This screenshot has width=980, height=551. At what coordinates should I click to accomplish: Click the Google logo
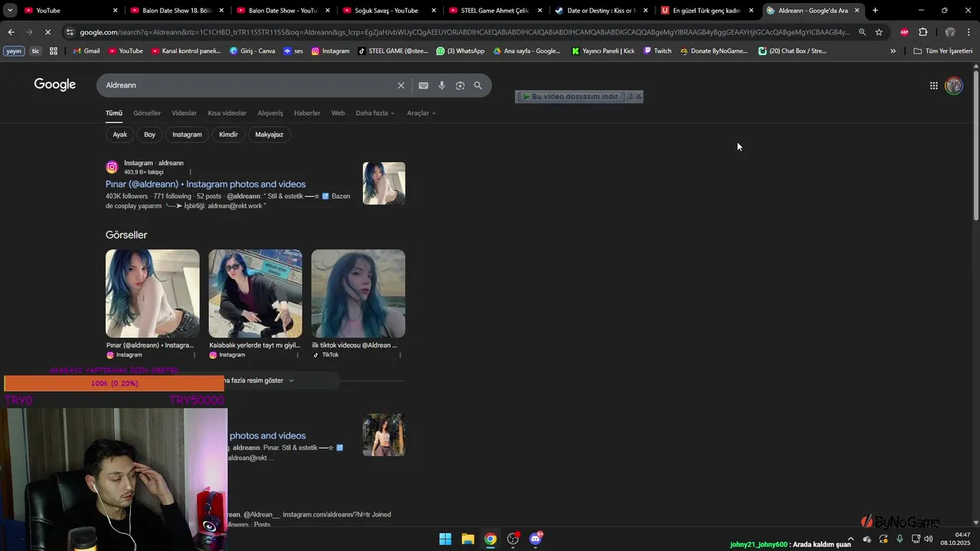(x=54, y=85)
